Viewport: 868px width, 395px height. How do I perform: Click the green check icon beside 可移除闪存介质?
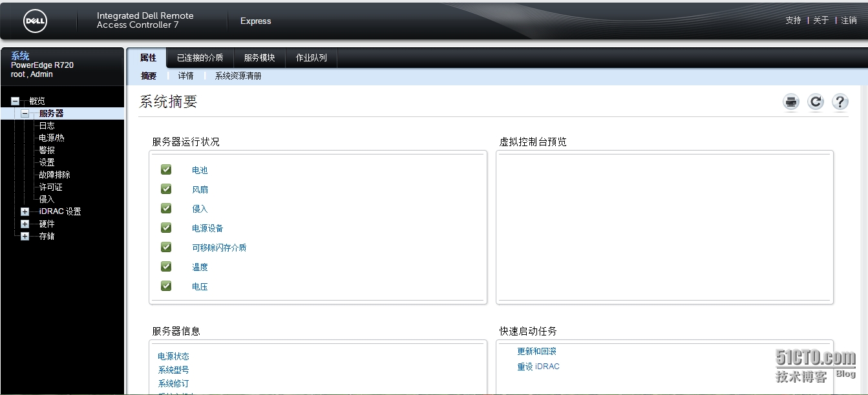(x=166, y=247)
